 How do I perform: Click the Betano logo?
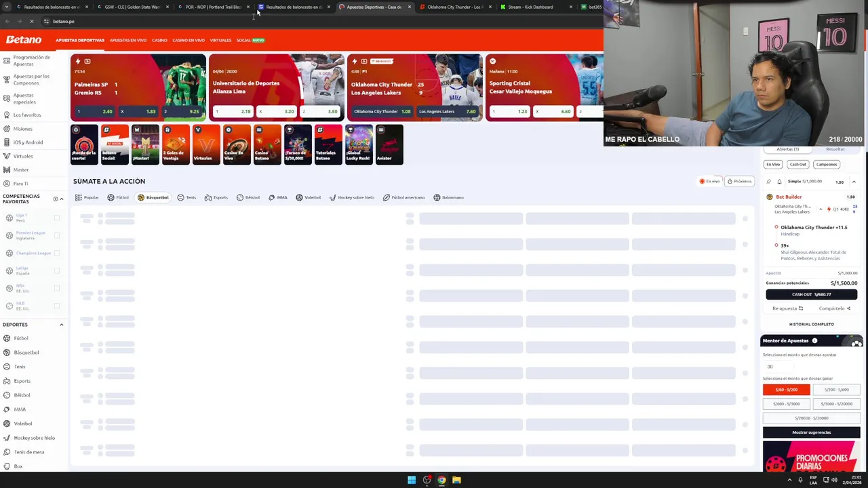point(24,40)
